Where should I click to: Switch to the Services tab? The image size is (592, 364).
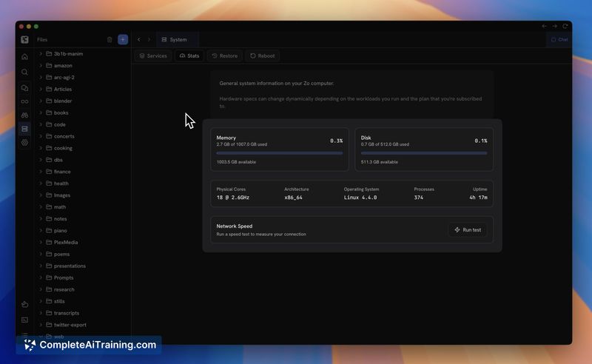coord(153,56)
